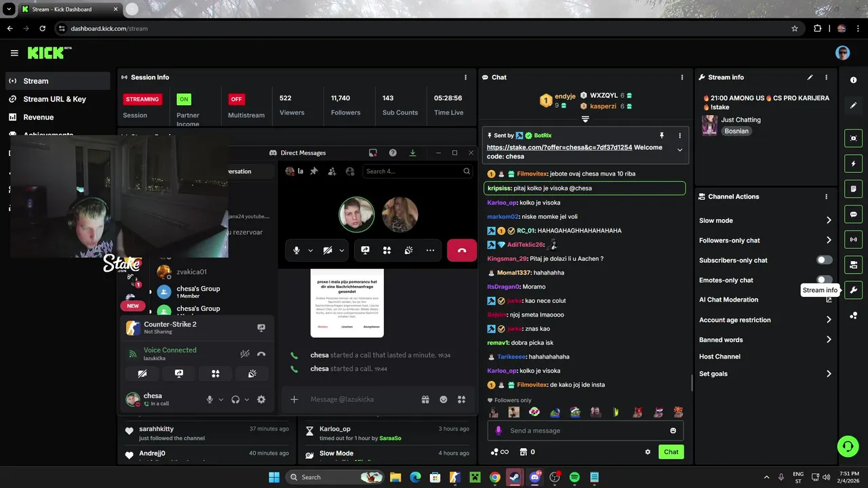Viewport: 868px width, 488px height.
Task: Open Stream URL & Key menu item
Action: point(58,99)
